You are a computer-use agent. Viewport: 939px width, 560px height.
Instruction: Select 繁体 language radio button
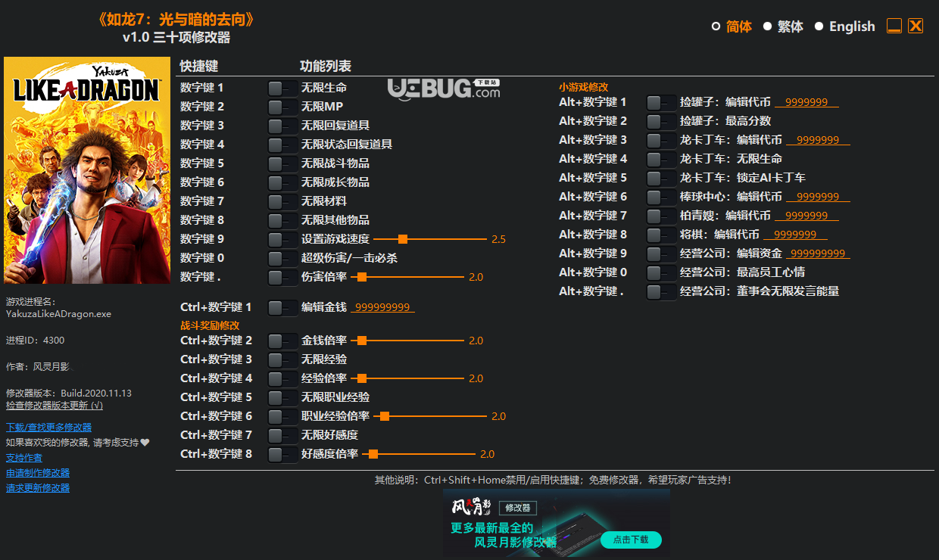pos(767,26)
